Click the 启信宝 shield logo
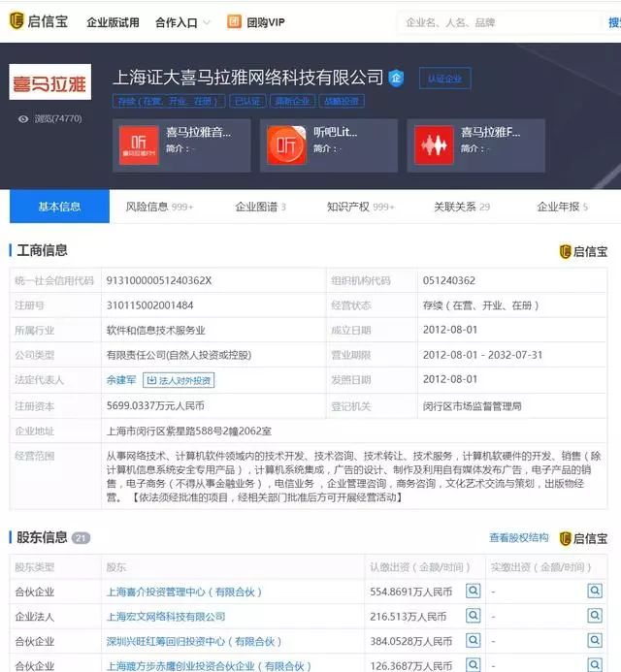 (16, 21)
